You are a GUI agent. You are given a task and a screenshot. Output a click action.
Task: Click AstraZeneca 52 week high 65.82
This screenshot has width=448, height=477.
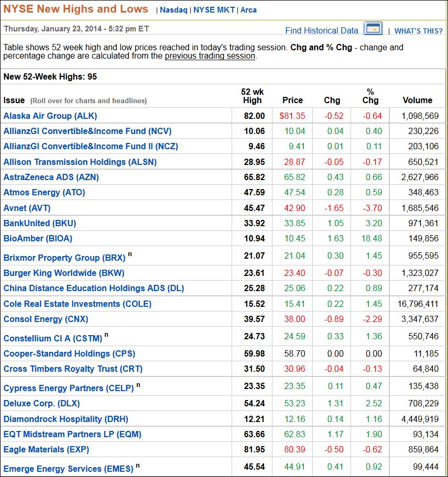pyautogui.click(x=254, y=177)
